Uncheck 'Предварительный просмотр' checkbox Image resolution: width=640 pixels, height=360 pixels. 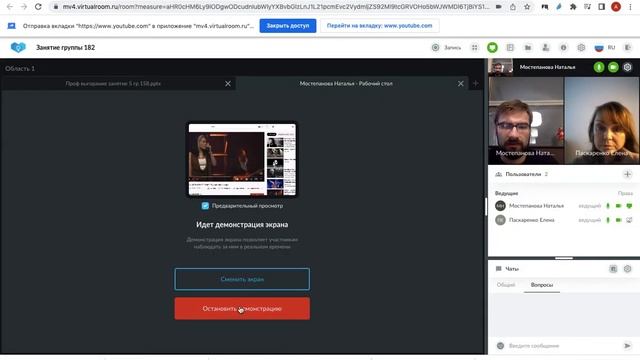click(205, 206)
